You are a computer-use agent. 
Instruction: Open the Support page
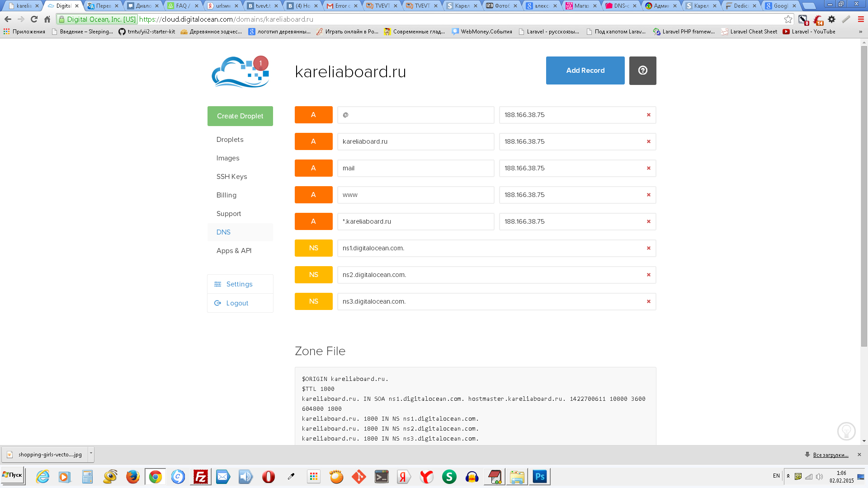click(228, 214)
